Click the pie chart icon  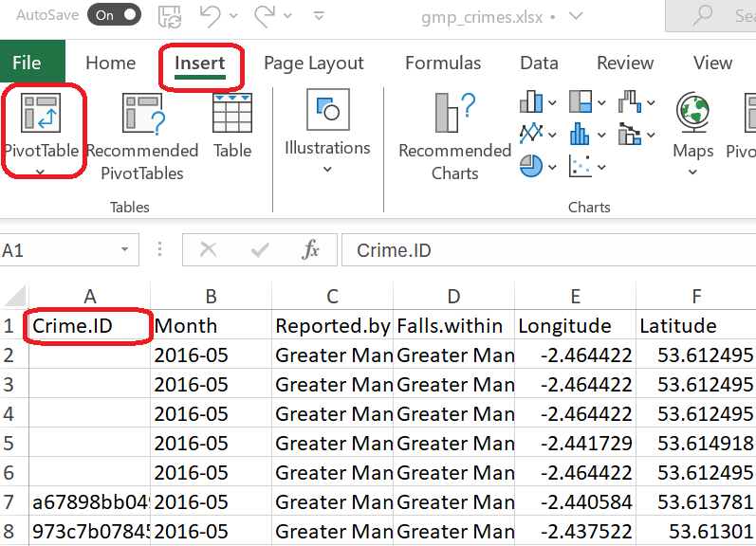532,166
